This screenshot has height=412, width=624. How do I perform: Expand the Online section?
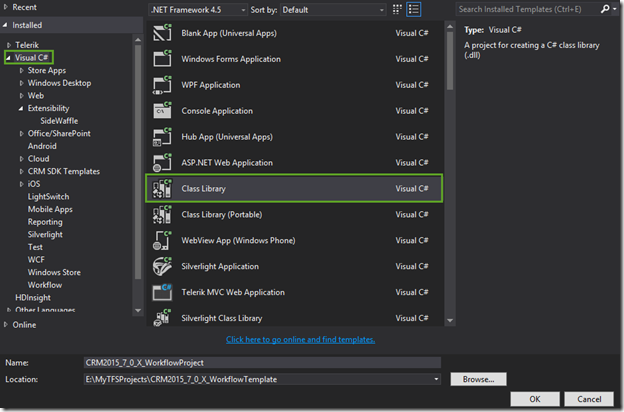[x=6, y=324]
